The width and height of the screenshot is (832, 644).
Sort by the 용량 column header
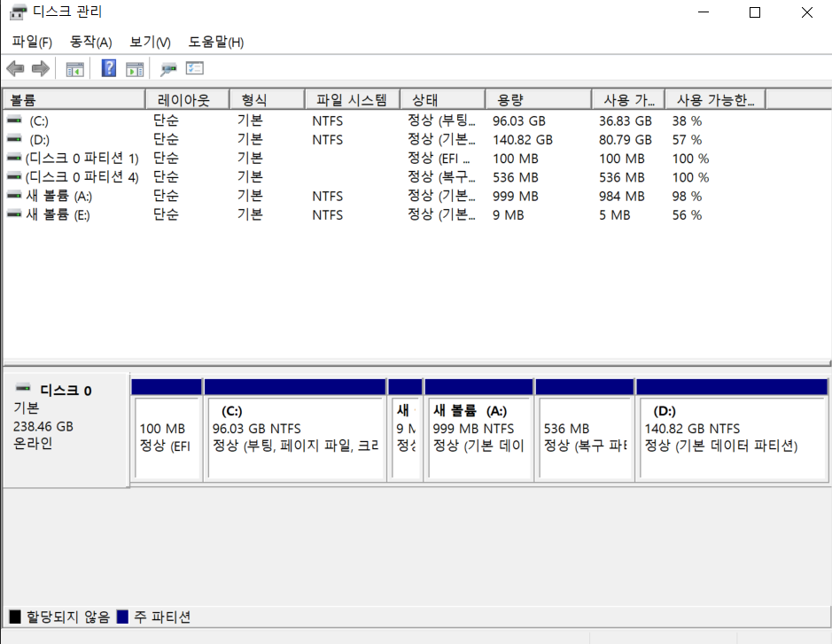(x=538, y=99)
